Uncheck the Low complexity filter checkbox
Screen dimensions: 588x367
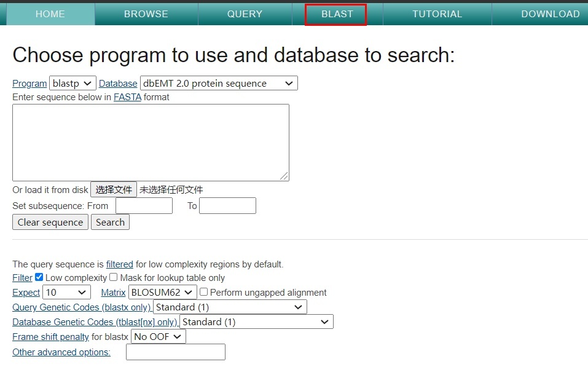point(39,278)
